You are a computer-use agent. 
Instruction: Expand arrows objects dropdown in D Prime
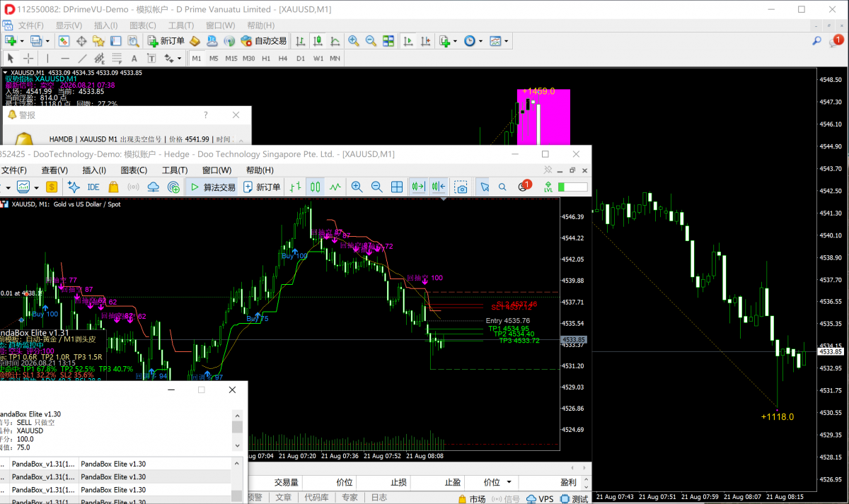click(179, 58)
